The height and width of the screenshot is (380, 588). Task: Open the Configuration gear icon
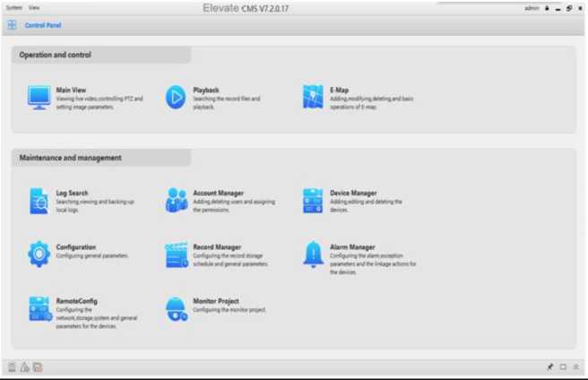pyautogui.click(x=39, y=255)
